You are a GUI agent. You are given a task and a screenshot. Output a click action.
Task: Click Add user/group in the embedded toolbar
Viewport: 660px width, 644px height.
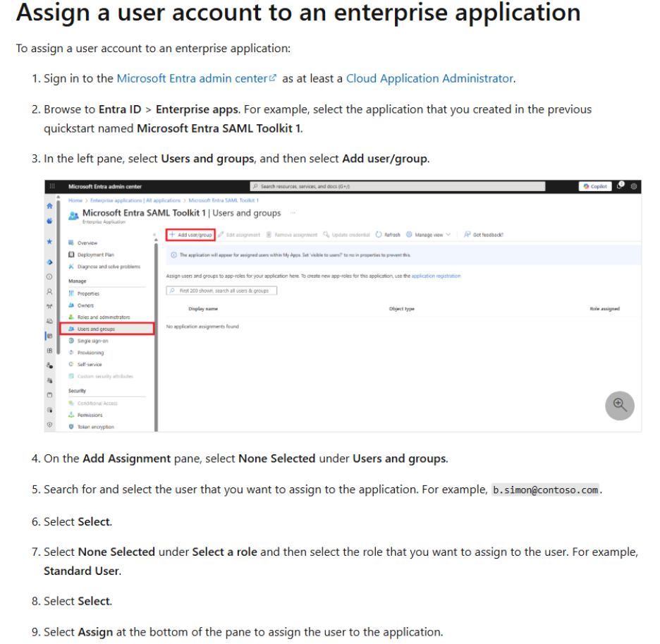(x=190, y=235)
